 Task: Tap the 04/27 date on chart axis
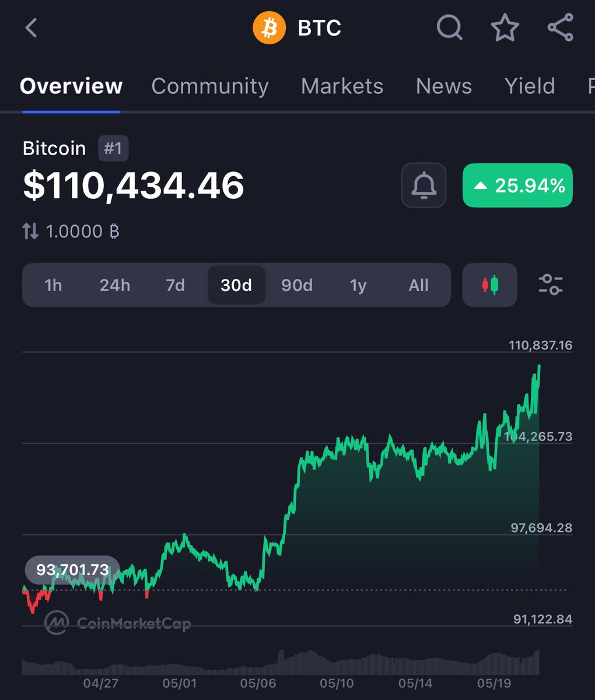pyautogui.click(x=101, y=683)
